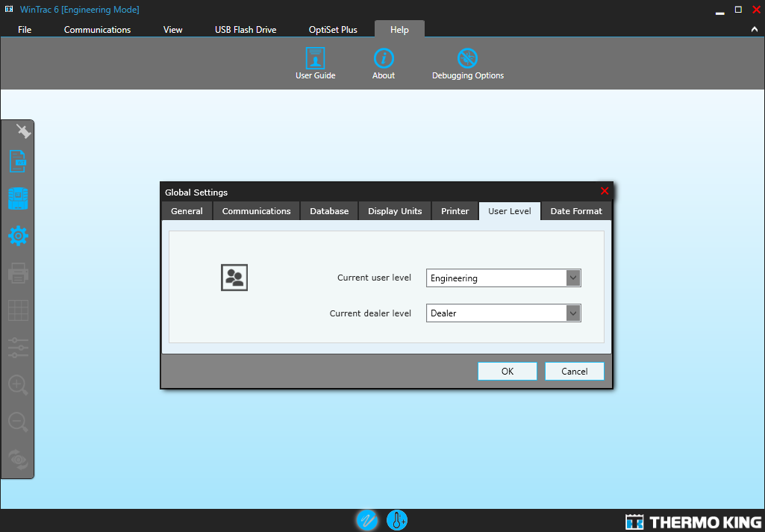
Task: Open Debugging Options bug icon
Action: coord(467,58)
